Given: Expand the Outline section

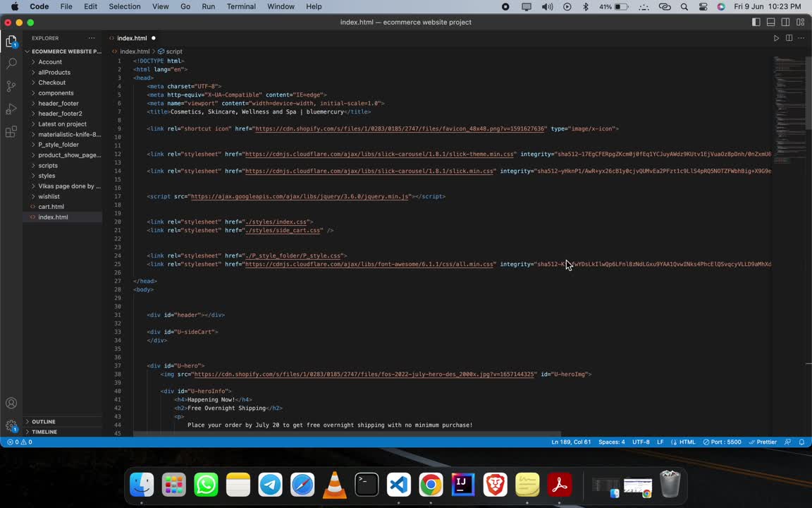Looking at the screenshot, I should [x=44, y=422].
